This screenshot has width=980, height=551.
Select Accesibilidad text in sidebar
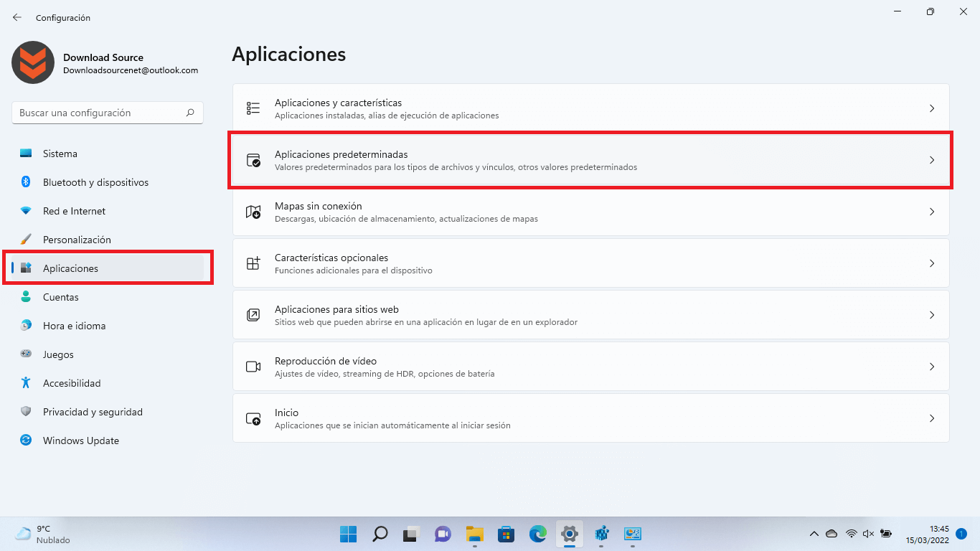[72, 383]
